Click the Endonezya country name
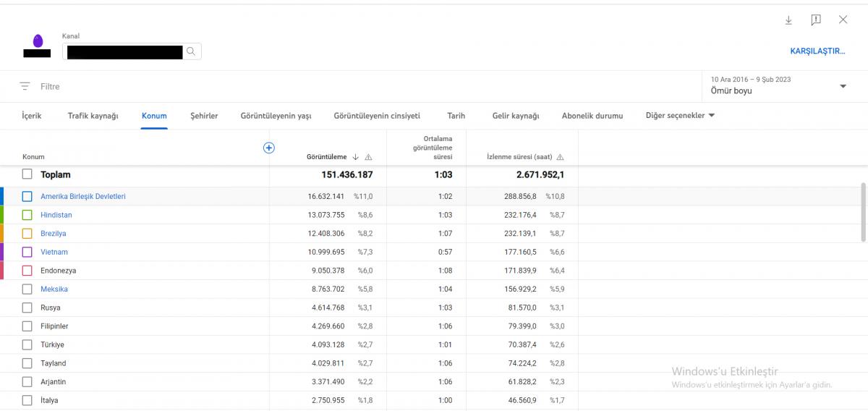The height and width of the screenshot is (411, 868). [59, 271]
